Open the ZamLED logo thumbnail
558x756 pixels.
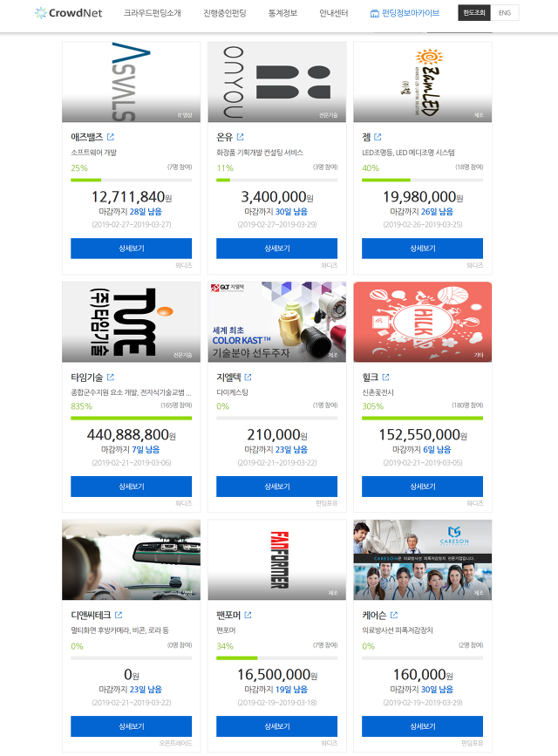pos(423,82)
